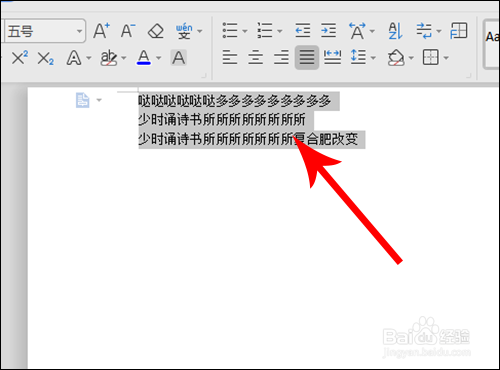This screenshot has height=370, width=500.
Task: Open font settings dialog launcher
Action: 204,76
